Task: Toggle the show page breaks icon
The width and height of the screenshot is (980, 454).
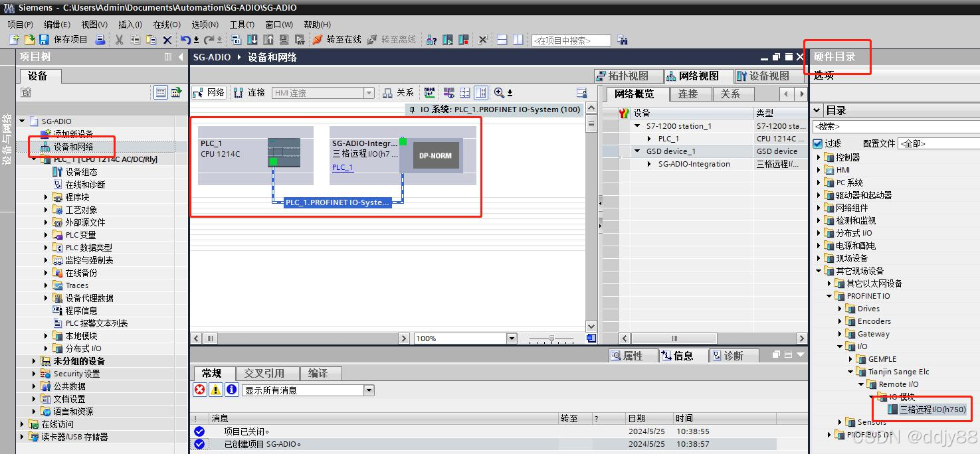Action: tap(465, 93)
